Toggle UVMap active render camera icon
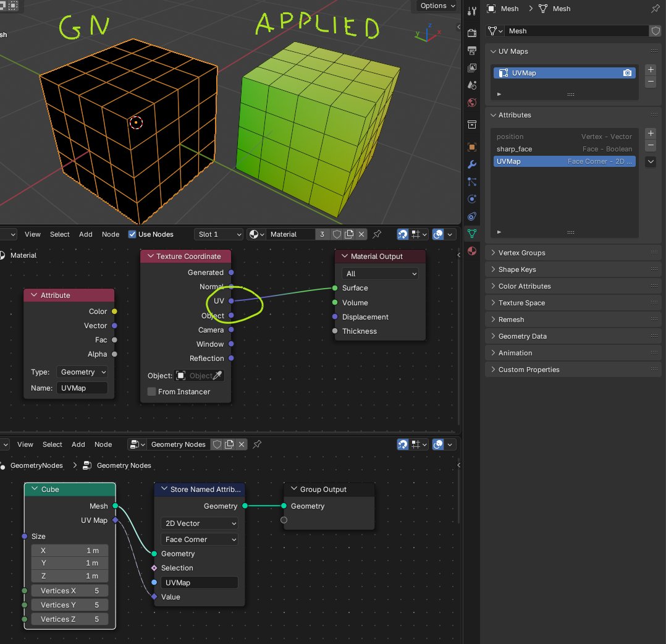666x644 pixels. pyautogui.click(x=627, y=73)
